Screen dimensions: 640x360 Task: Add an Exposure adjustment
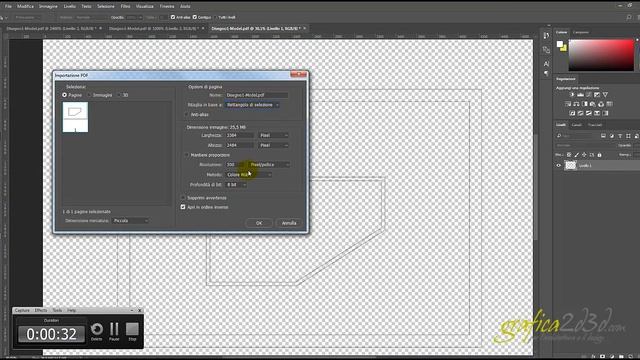point(597,95)
